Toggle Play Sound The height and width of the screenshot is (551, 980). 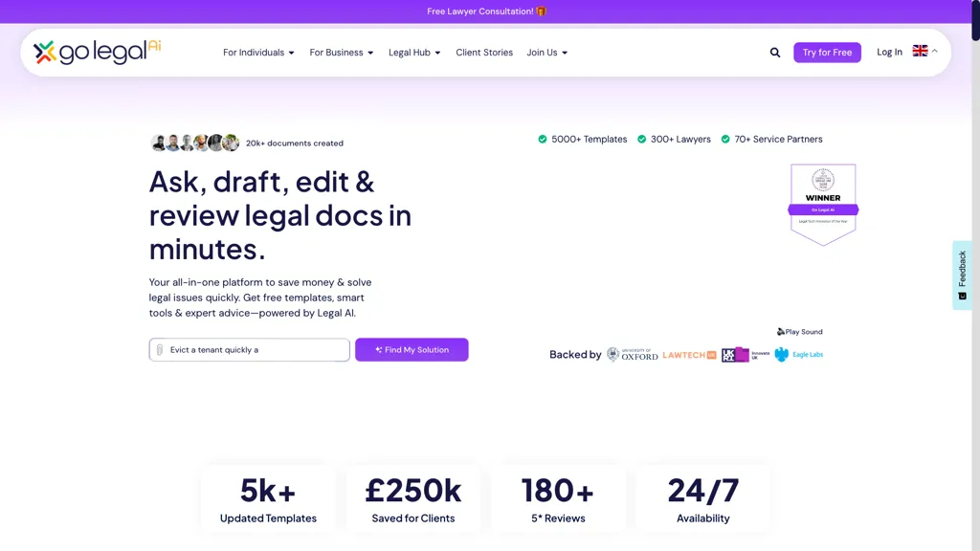click(799, 332)
